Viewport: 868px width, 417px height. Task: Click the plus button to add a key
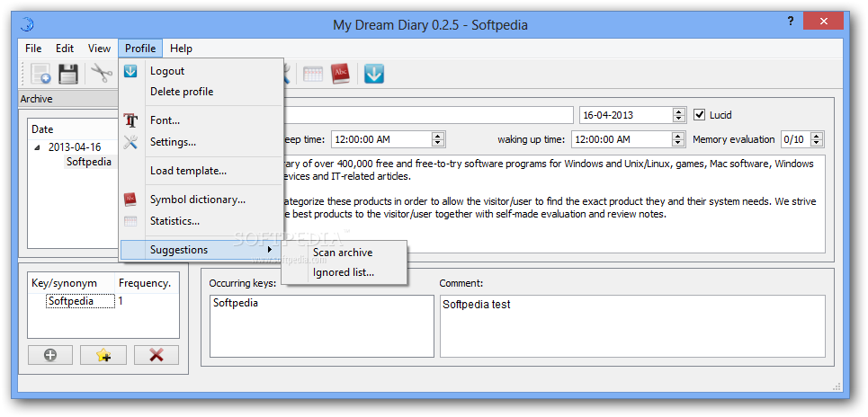(x=50, y=355)
